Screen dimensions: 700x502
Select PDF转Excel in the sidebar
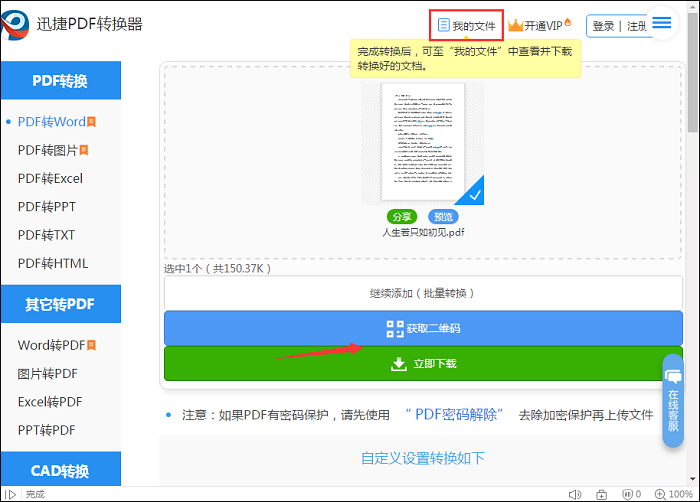pos(50,178)
